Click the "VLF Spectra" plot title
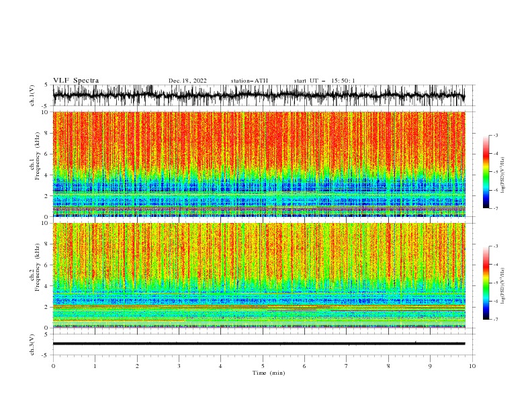Image resolution: width=532 pixels, height=411 pixels. click(76, 81)
